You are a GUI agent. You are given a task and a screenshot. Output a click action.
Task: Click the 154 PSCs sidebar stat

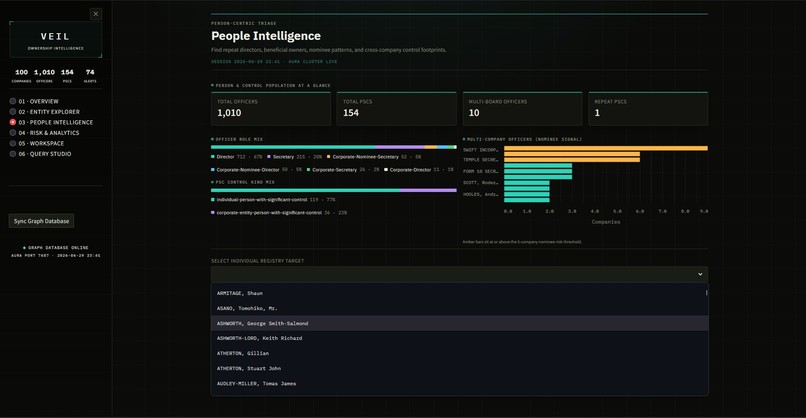tap(67, 76)
